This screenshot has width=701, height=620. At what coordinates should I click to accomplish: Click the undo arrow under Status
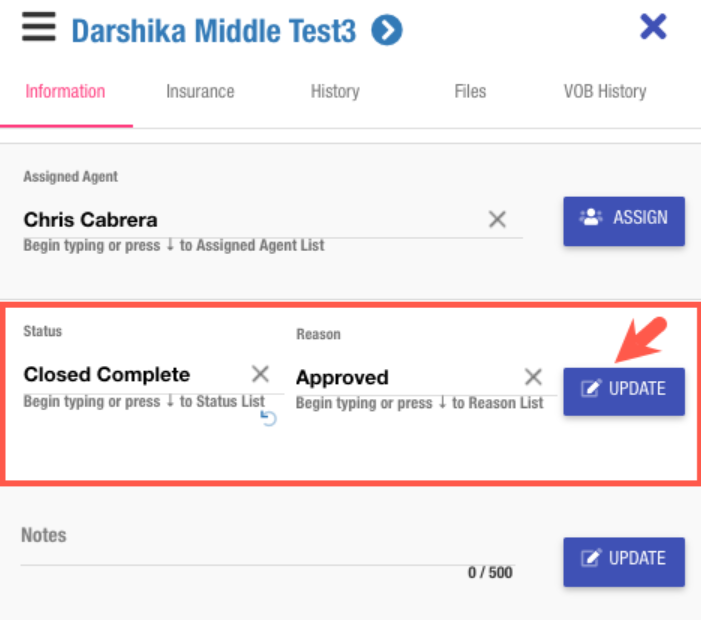[268, 419]
